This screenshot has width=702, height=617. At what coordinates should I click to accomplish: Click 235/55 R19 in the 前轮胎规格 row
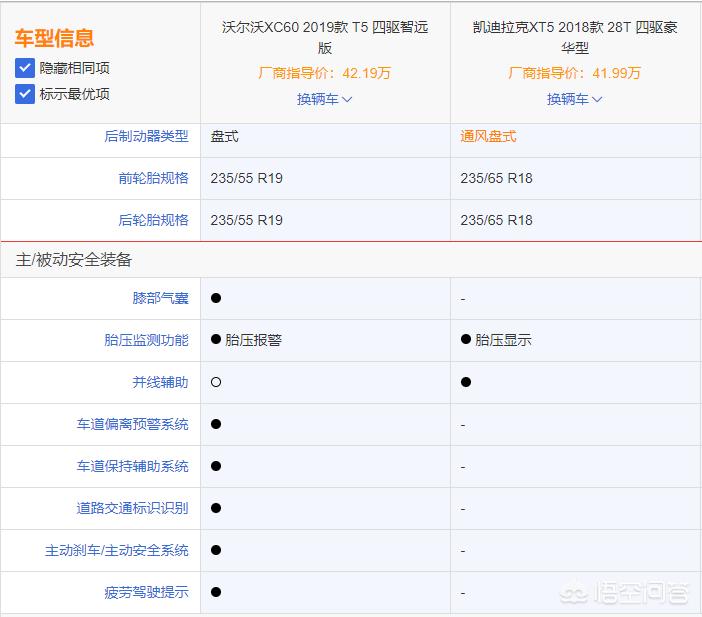[247, 178]
